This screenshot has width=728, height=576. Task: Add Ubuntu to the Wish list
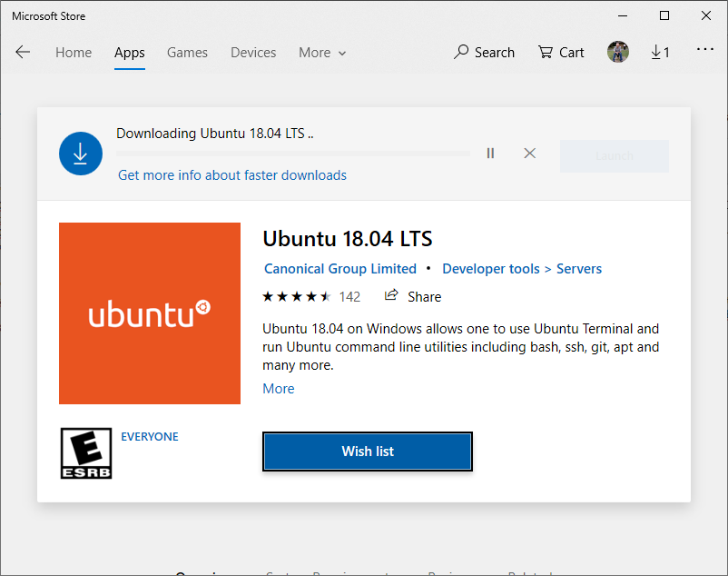(x=367, y=452)
